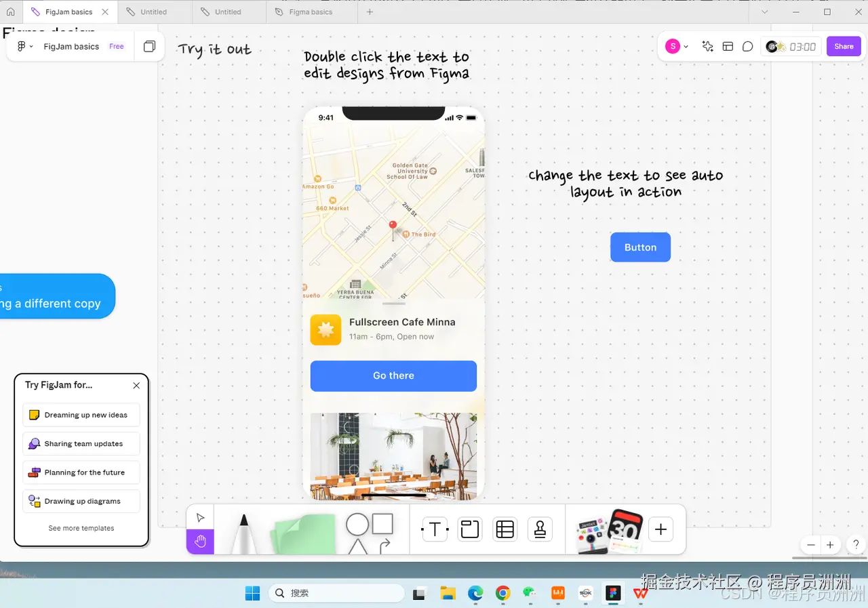This screenshot has height=608, width=868.
Task: Open Windows Start menu
Action: (x=252, y=593)
